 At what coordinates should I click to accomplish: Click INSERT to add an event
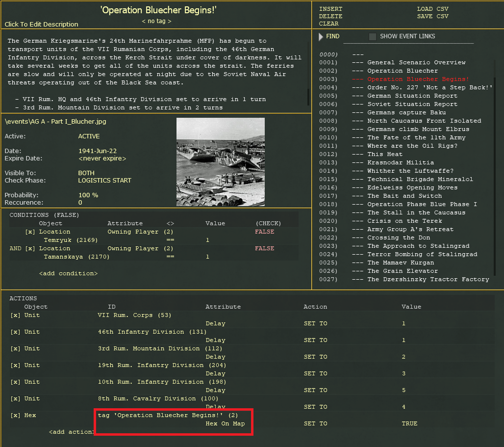[330, 9]
